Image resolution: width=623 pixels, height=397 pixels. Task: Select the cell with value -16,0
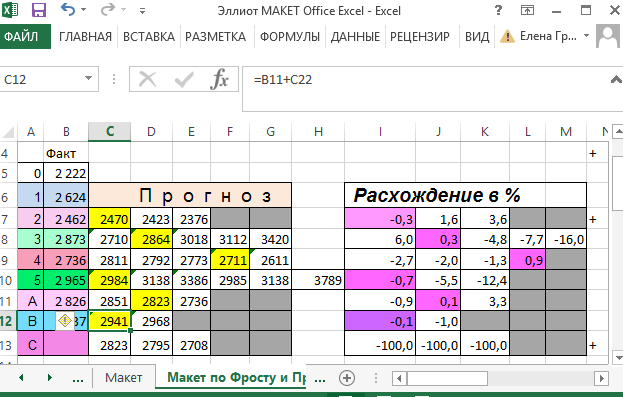tap(566, 240)
